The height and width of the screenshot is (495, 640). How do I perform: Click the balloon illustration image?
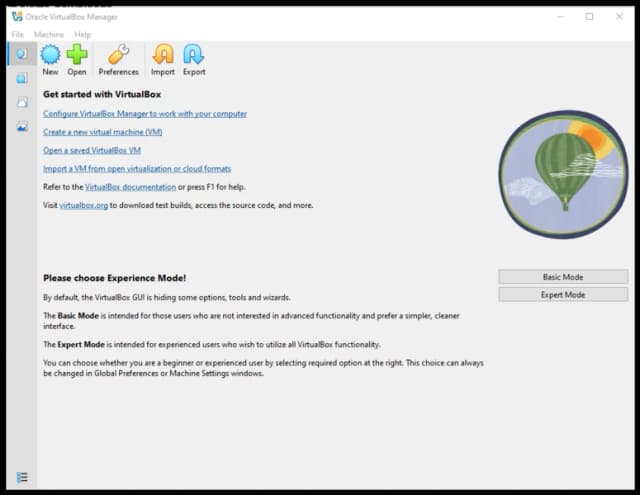click(563, 174)
